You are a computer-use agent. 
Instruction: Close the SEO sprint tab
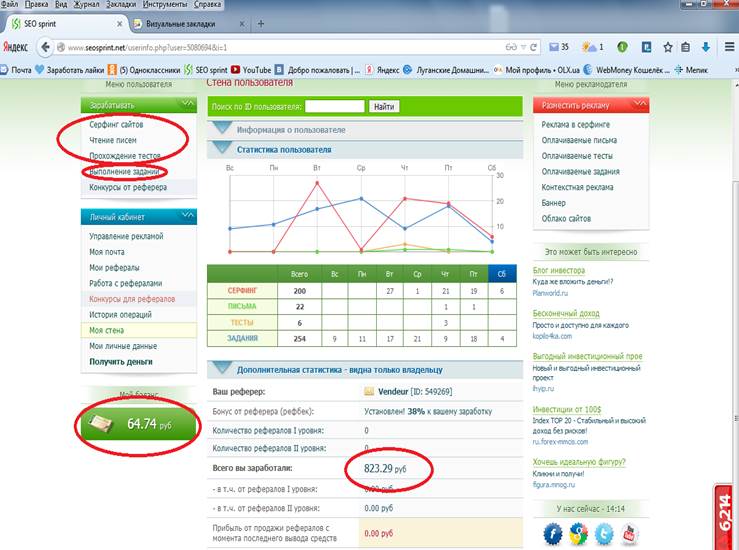coord(119,24)
